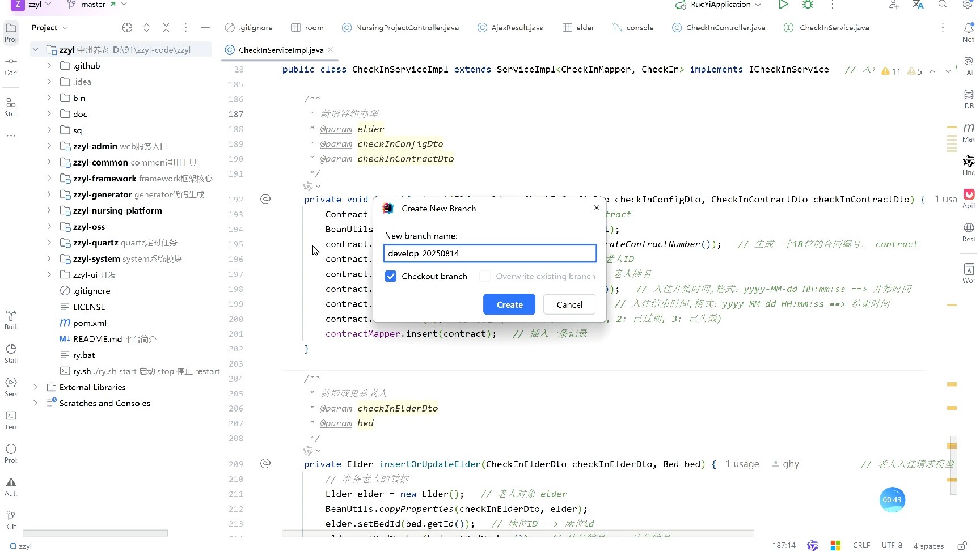Open the Build tool window
The width and height of the screenshot is (980, 551).
click(x=11, y=316)
